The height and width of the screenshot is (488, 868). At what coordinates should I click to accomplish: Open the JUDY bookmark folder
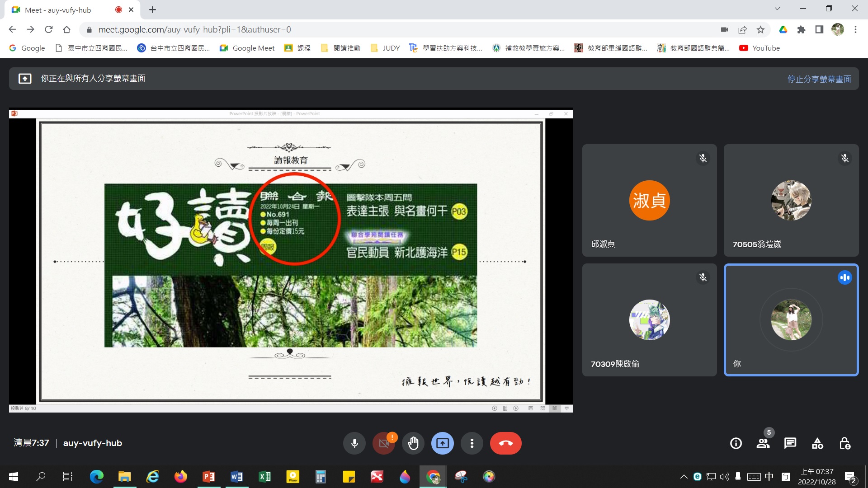[x=385, y=48]
